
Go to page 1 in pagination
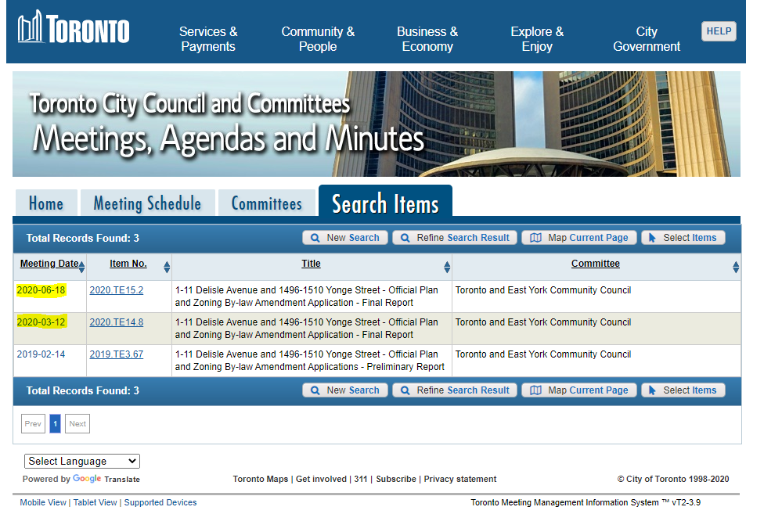(55, 424)
